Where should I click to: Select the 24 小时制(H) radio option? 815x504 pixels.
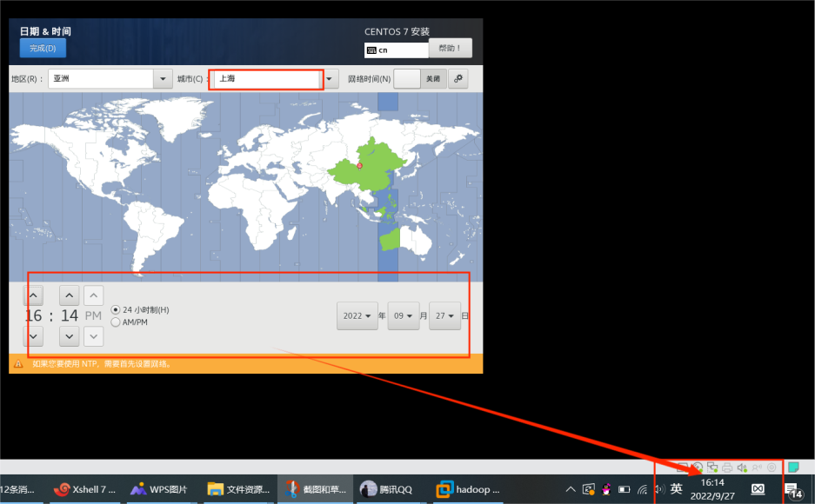[140, 310]
